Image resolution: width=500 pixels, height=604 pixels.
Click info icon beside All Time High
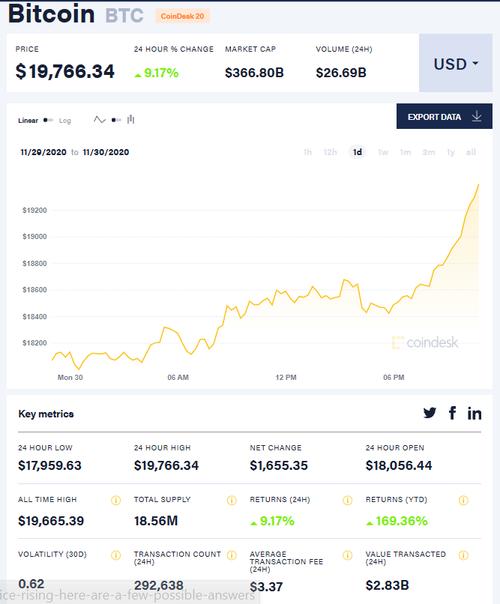[x=116, y=500]
